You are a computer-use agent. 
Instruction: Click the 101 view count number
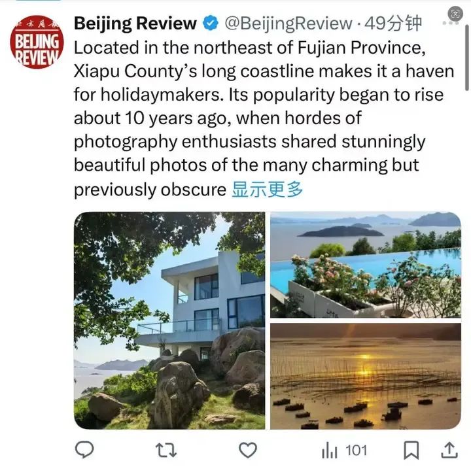coord(357,450)
